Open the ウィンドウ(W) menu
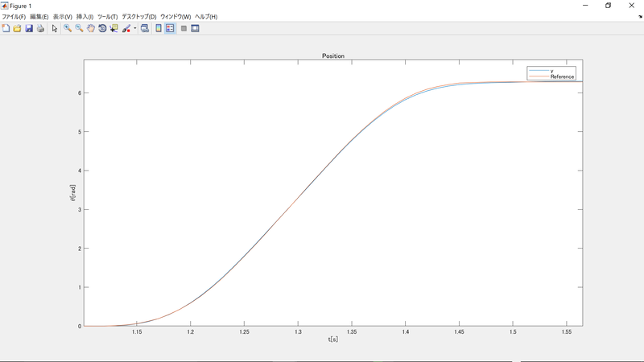644x362 pixels. tap(175, 17)
